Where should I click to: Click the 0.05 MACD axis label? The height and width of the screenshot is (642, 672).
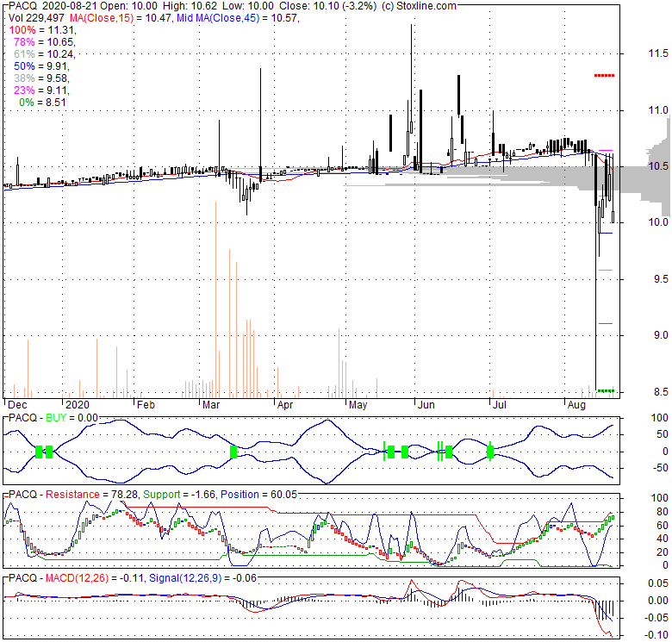(x=658, y=583)
